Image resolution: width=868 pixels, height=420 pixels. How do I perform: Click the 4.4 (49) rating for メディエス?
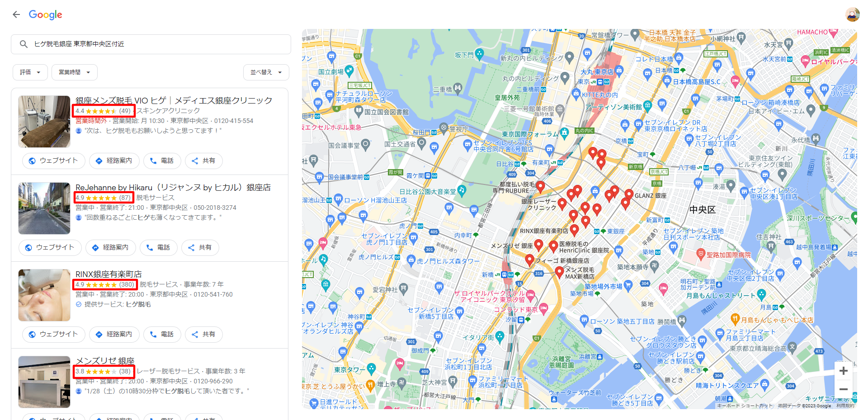point(103,111)
